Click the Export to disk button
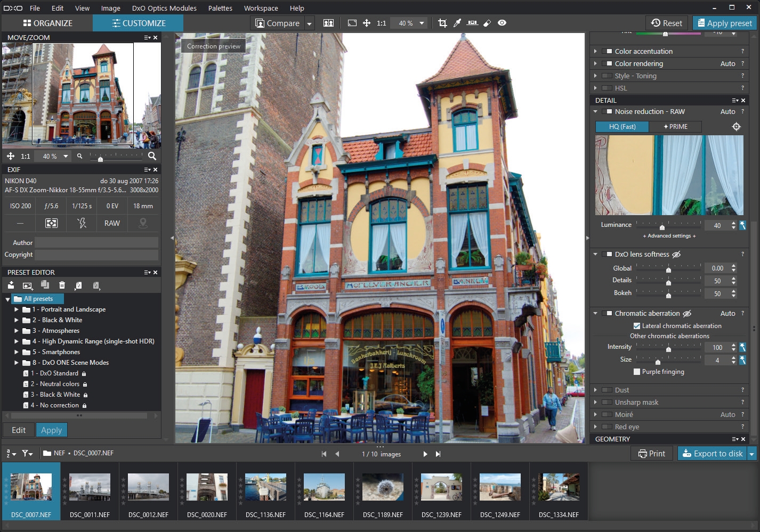This screenshot has height=532, width=760. point(712,453)
